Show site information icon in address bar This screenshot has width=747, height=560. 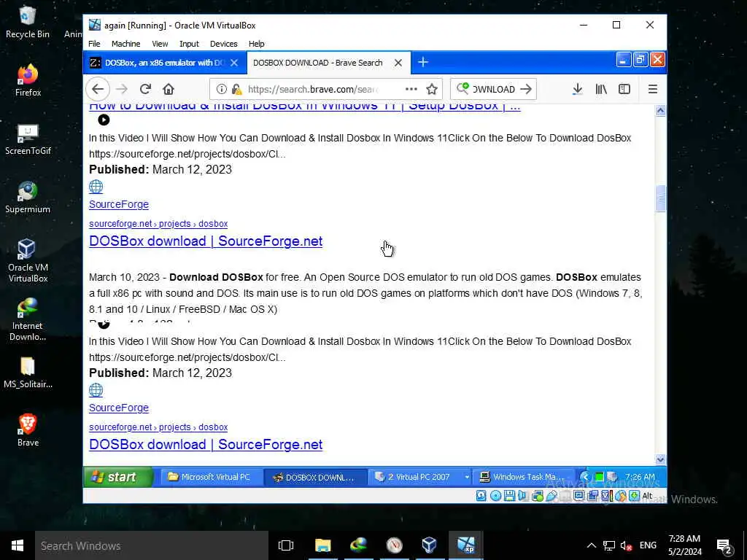tap(222, 89)
